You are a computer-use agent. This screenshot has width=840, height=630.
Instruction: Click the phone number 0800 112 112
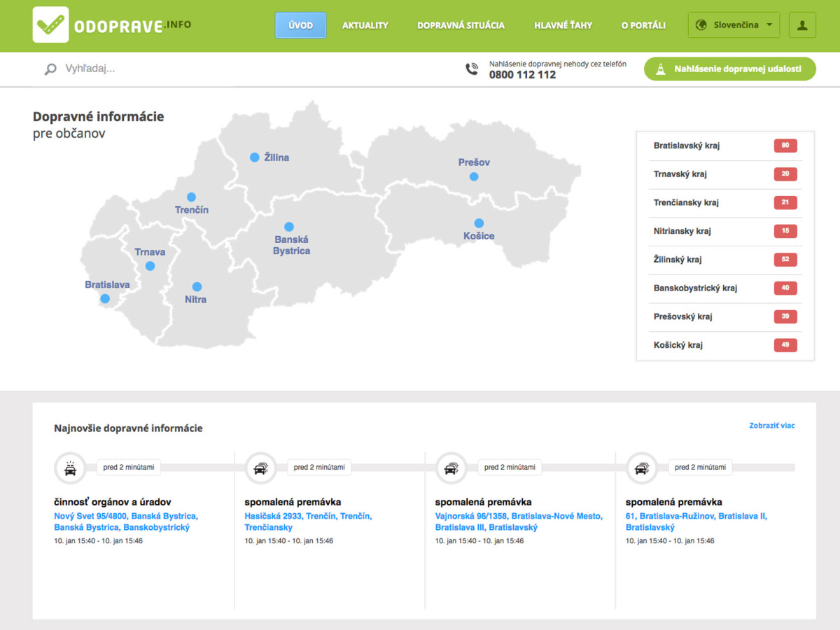click(522, 75)
